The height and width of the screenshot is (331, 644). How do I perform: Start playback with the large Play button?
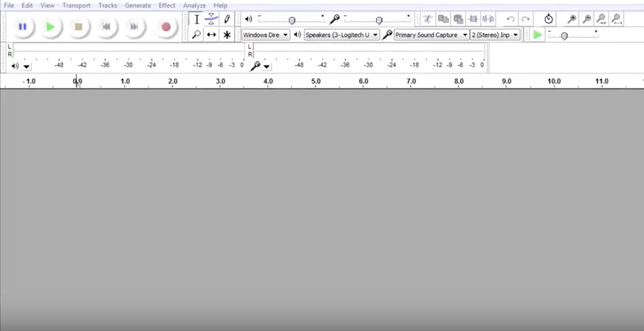click(51, 26)
